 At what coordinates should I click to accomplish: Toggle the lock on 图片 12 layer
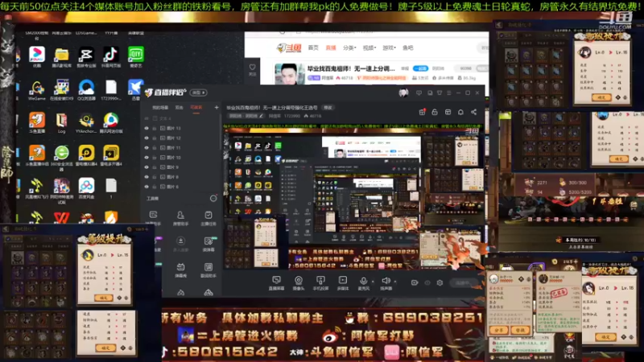(155, 138)
